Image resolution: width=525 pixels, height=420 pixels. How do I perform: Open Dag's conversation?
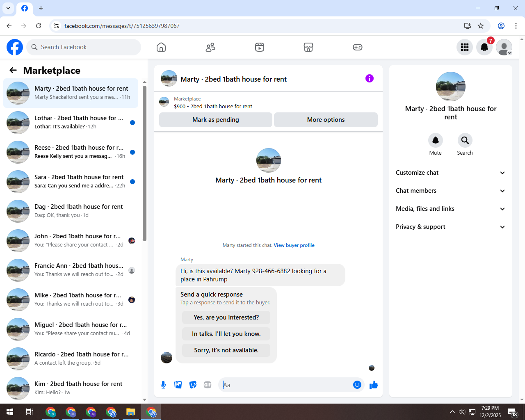(x=71, y=211)
